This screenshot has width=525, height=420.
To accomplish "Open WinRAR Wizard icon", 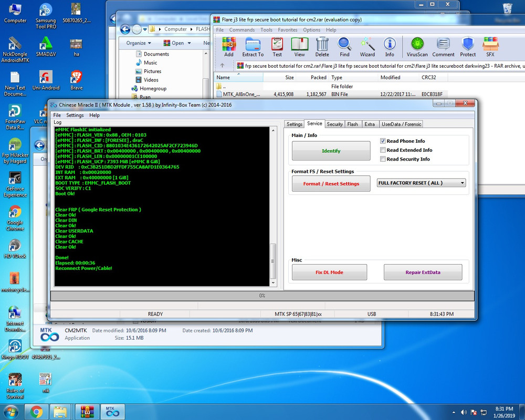I will tap(367, 47).
